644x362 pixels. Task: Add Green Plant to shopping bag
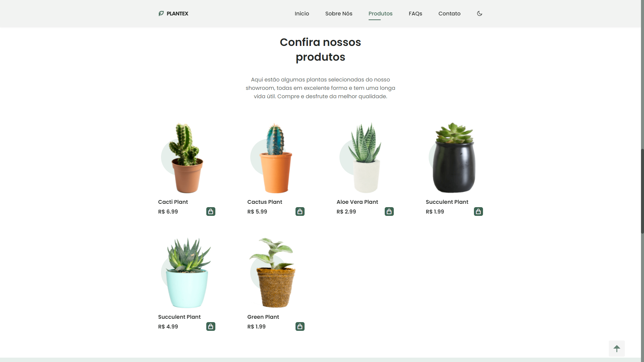300,326
